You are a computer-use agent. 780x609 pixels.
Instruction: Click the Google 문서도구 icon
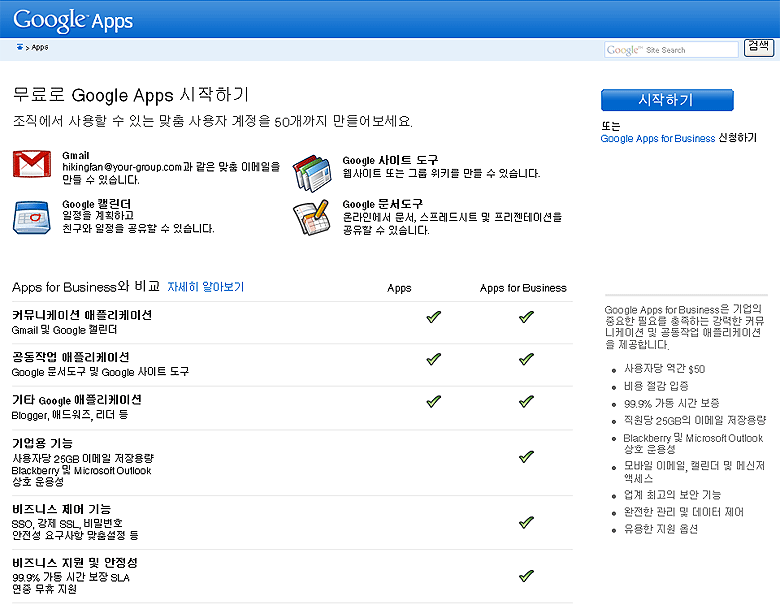[x=312, y=217]
